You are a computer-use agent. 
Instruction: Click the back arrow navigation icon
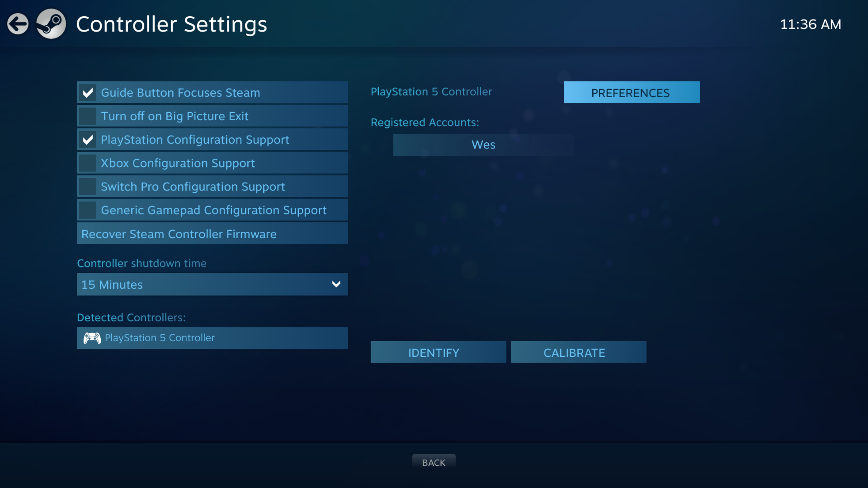click(17, 24)
